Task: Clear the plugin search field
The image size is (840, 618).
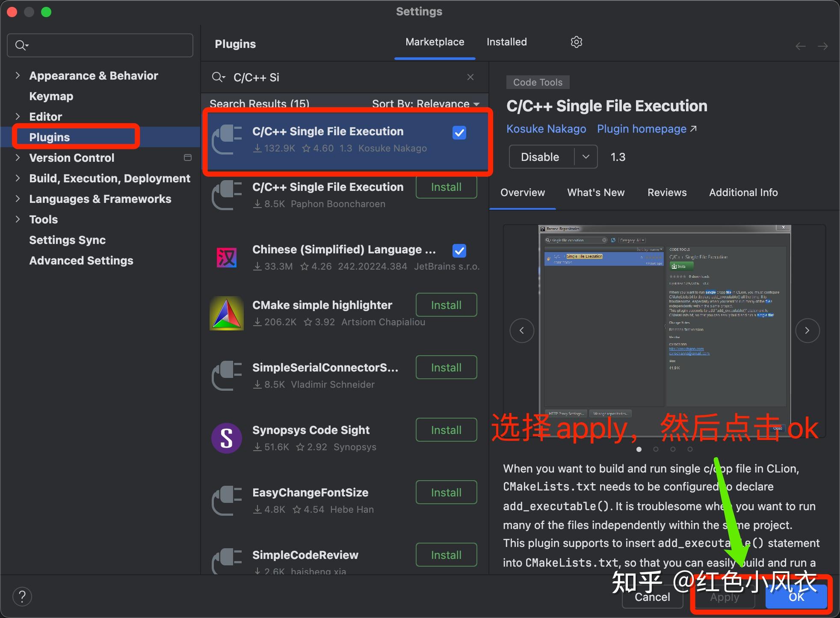Action: coord(470,77)
